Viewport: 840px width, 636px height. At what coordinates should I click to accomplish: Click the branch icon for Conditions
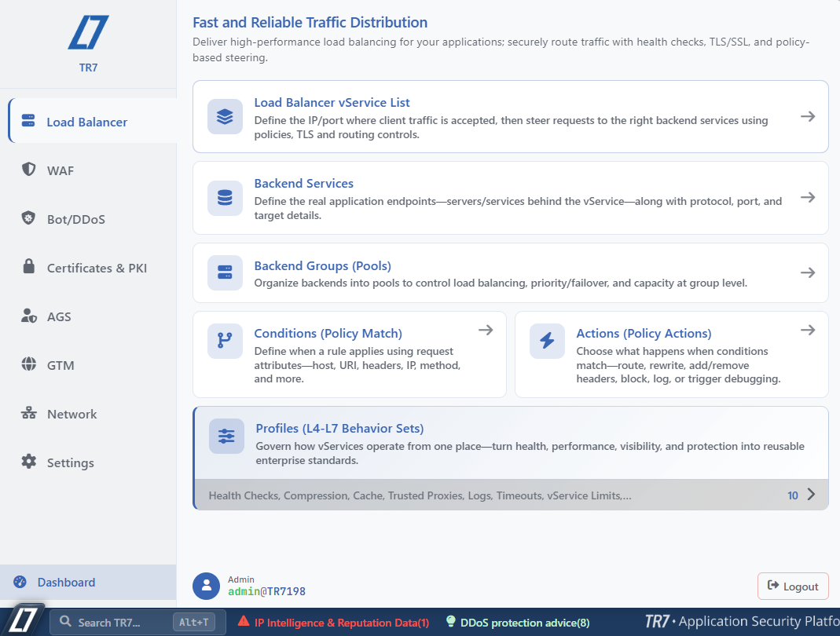(x=225, y=341)
